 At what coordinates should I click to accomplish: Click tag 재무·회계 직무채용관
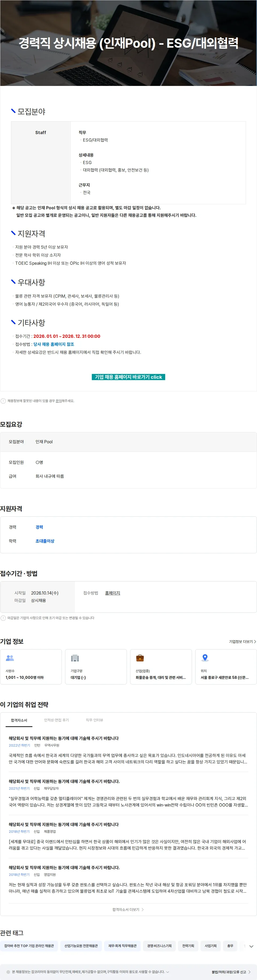(x=123, y=946)
